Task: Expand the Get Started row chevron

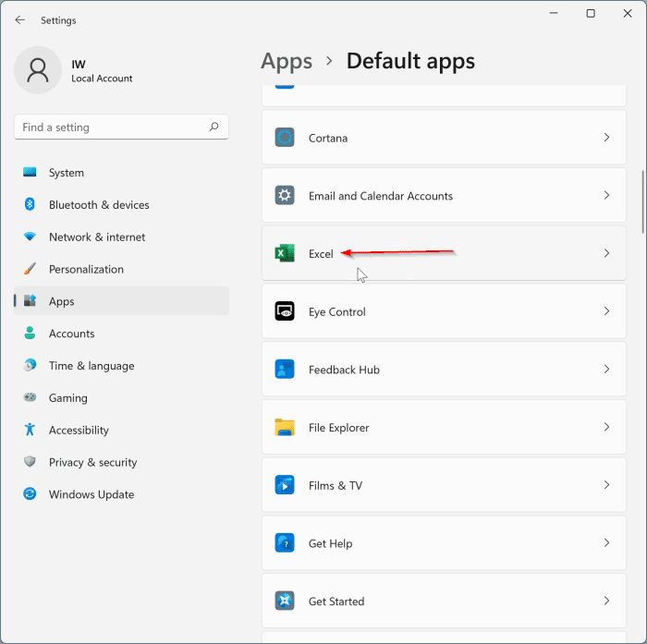Action: [x=606, y=601]
